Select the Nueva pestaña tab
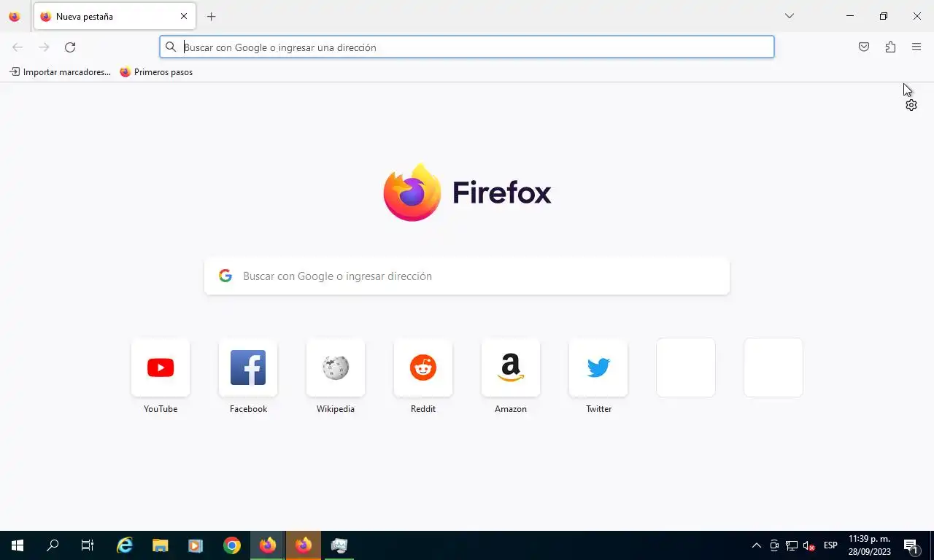The width and height of the screenshot is (934, 560). pos(115,16)
